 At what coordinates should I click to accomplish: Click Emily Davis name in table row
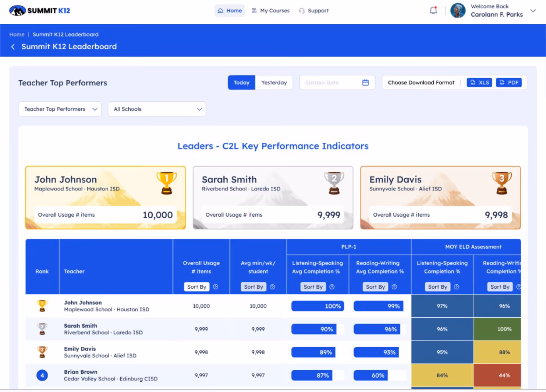(80, 349)
